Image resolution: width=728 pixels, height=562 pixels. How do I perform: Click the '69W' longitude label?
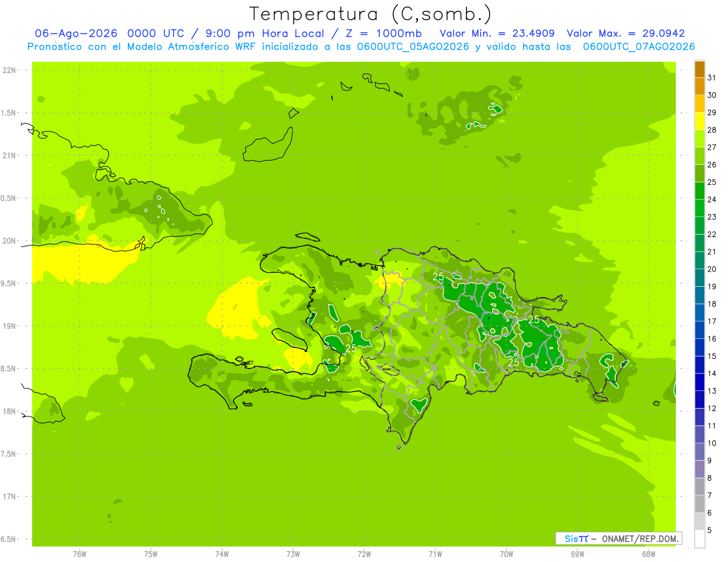point(578,554)
